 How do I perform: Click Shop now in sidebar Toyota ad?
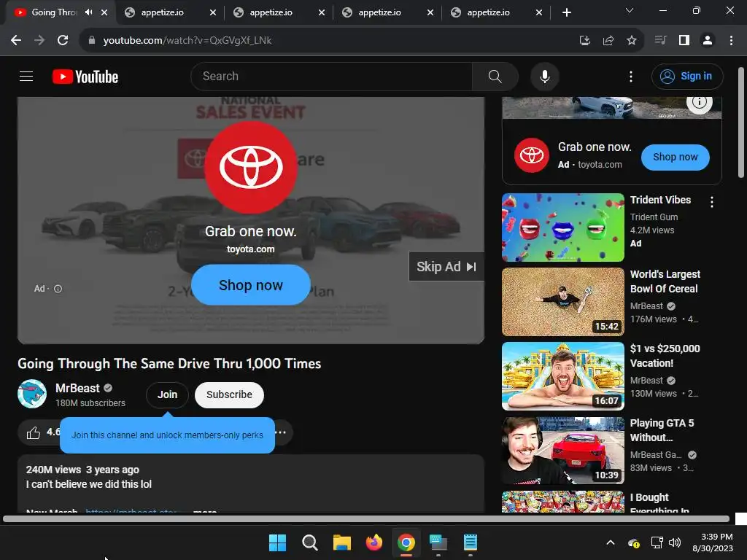[675, 157]
